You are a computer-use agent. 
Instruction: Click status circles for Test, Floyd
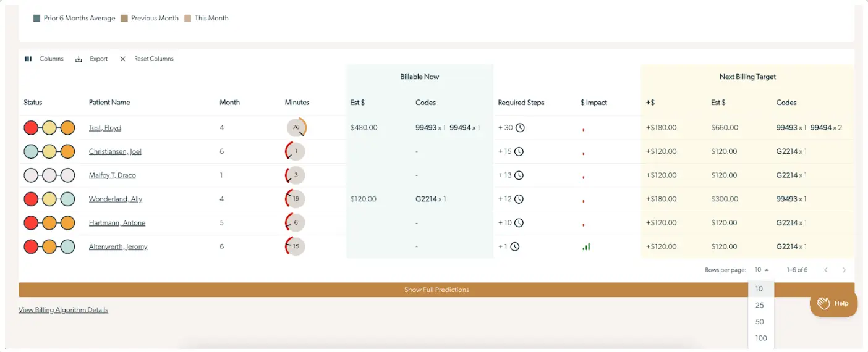click(49, 128)
